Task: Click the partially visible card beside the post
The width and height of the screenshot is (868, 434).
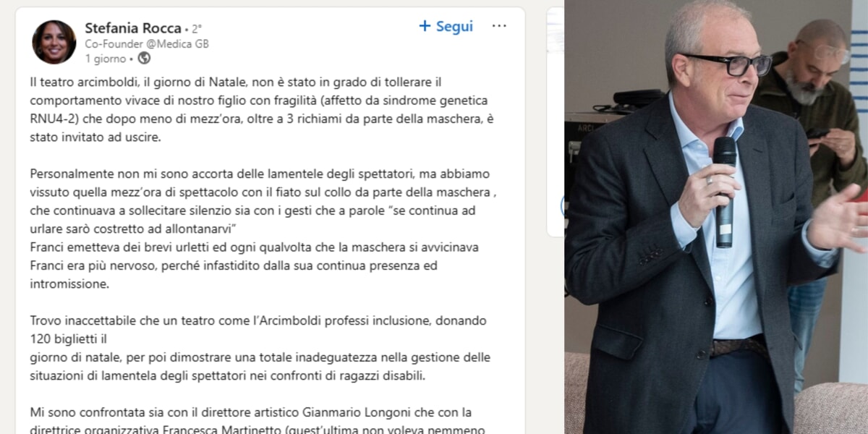Action: coord(555,122)
